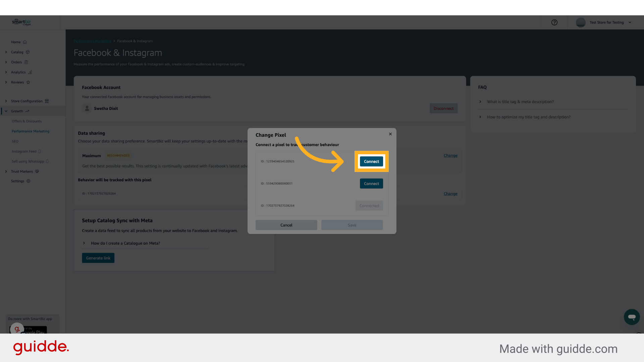Open the store account dropdown

(630, 22)
